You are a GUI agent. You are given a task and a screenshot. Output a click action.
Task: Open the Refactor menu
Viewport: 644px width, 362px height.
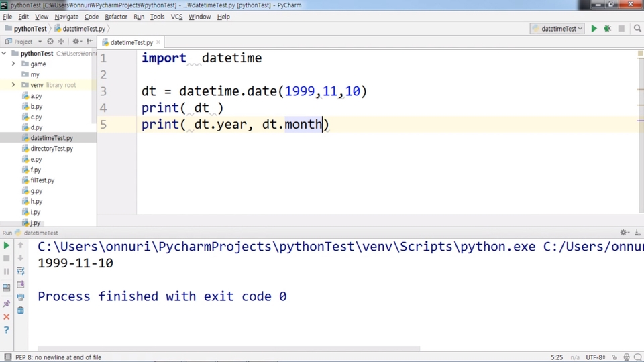click(x=116, y=17)
